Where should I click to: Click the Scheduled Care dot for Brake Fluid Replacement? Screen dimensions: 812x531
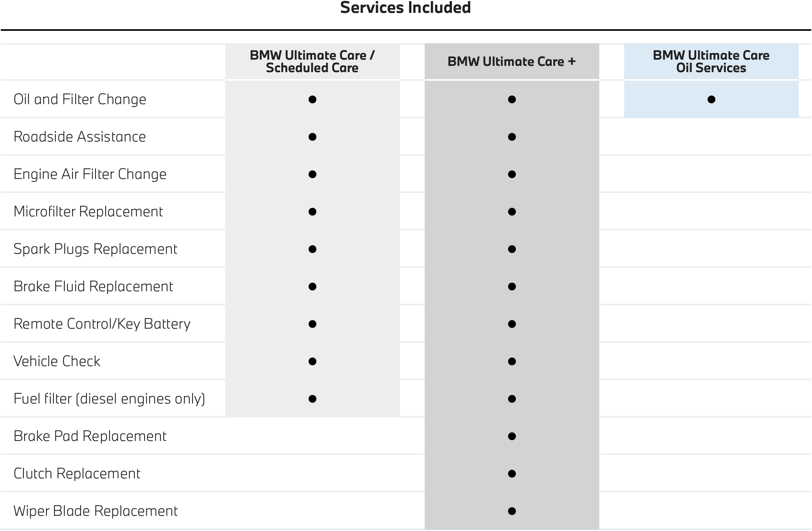click(x=312, y=287)
